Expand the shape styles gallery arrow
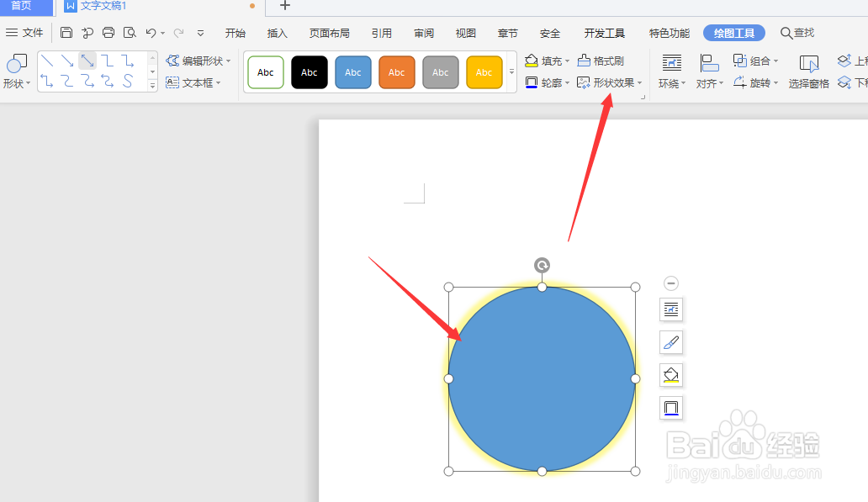The image size is (868, 502). [x=511, y=72]
